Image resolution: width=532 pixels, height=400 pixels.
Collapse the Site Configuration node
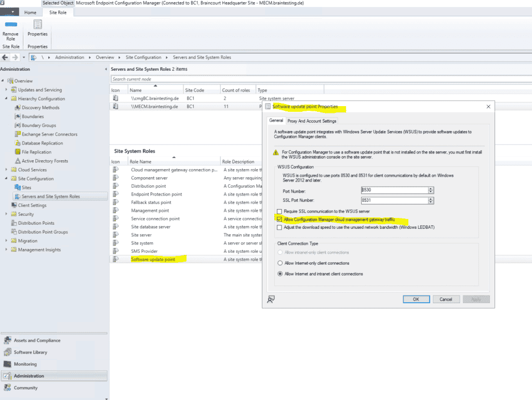pyautogui.click(x=6, y=178)
